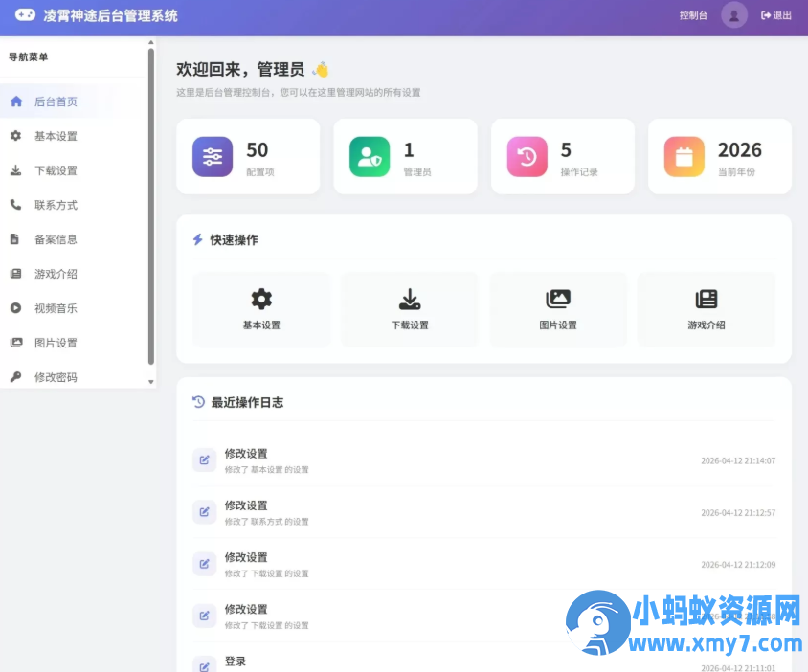Click the download icon in quick operation 下载设置
Image resolution: width=808 pixels, height=672 pixels.
click(410, 297)
